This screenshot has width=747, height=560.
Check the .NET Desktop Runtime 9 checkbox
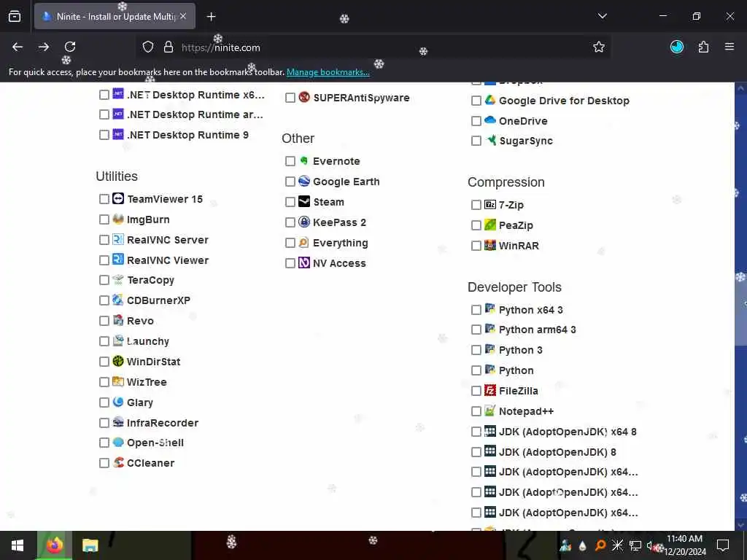click(104, 135)
